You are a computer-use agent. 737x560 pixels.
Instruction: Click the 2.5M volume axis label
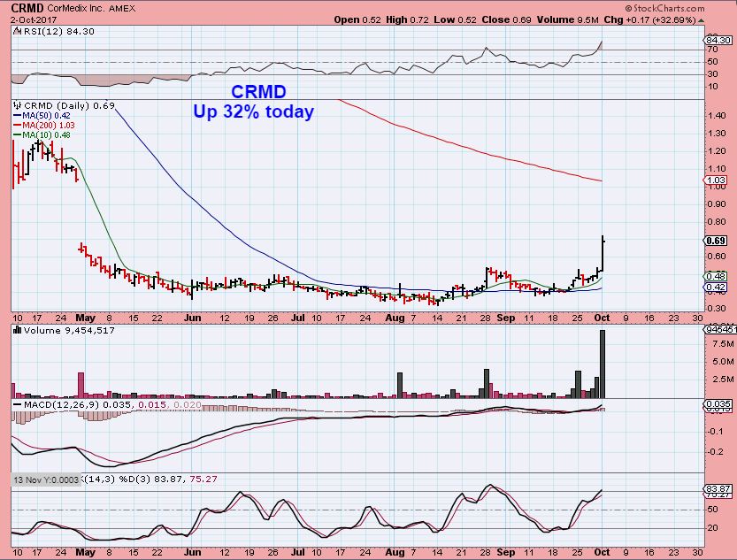pos(723,379)
